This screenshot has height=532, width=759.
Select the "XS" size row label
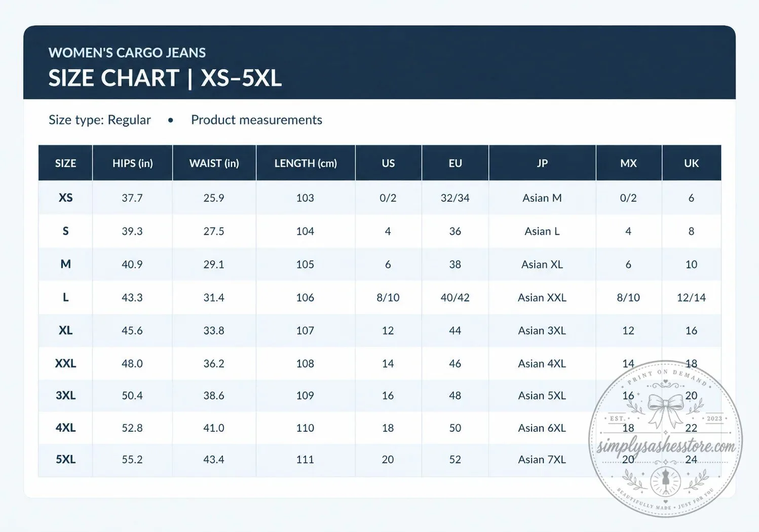coord(66,198)
